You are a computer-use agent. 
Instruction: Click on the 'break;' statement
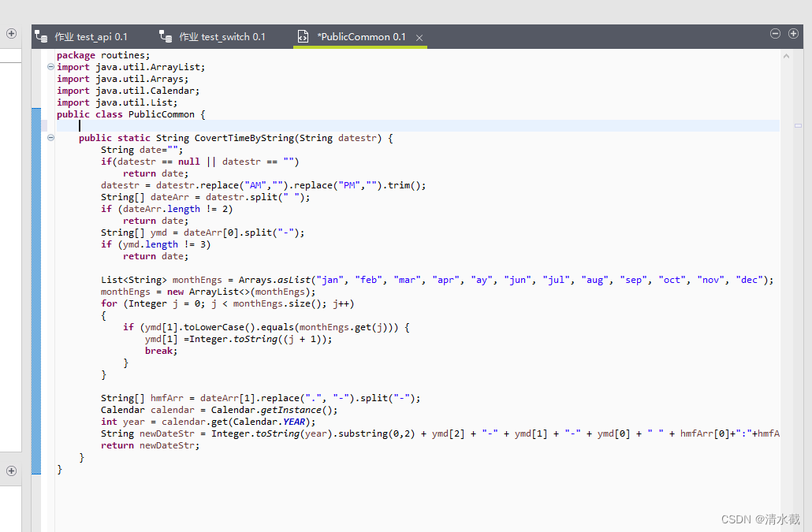click(161, 351)
